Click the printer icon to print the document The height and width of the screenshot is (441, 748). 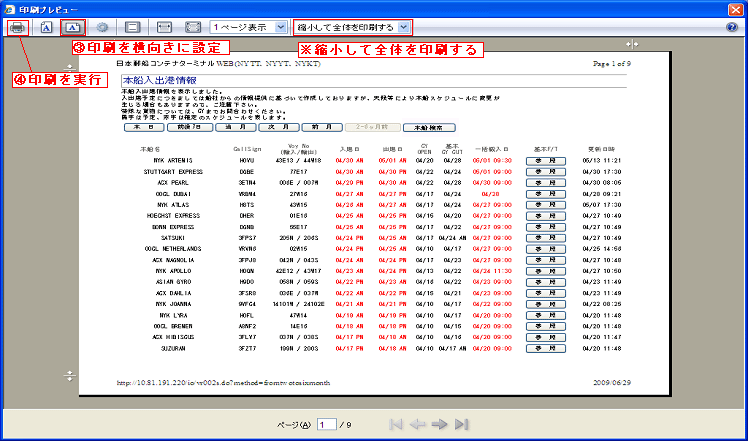point(18,28)
